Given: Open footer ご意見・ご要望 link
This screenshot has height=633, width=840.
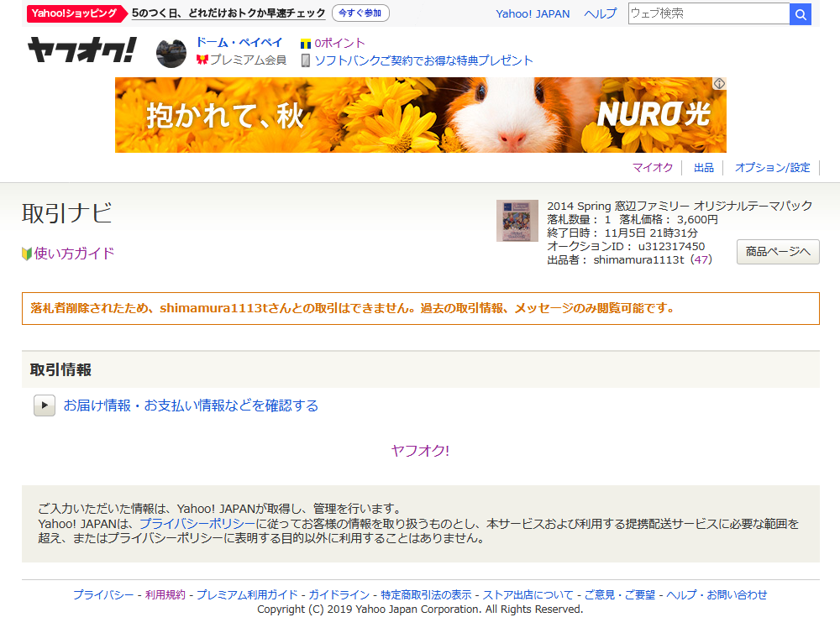Looking at the screenshot, I should [620, 594].
